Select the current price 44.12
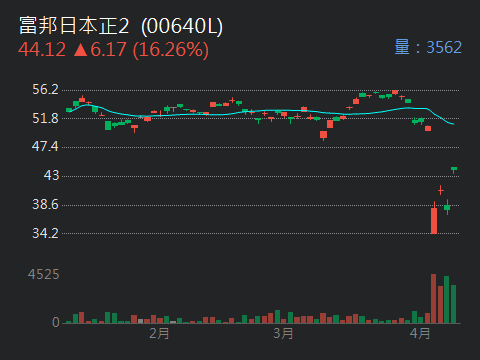Image resolution: width=480 pixels, height=360 pixels. tap(42, 50)
